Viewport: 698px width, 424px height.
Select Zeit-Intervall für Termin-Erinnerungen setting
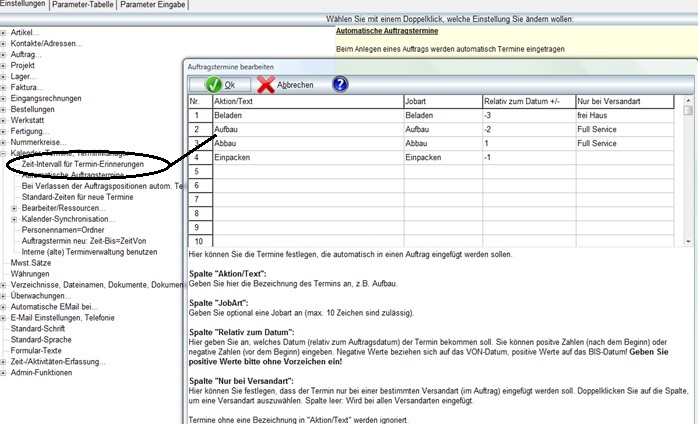point(83,164)
